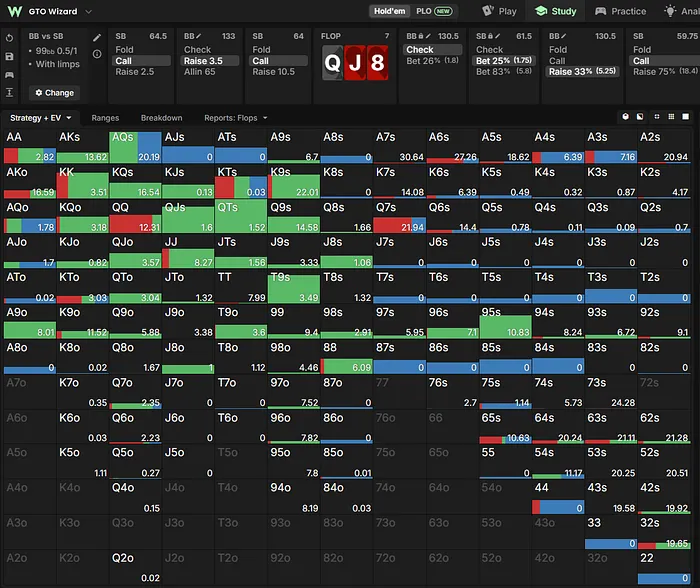The image size is (700, 588).
Task: Select Raise 75% in SB 59.75 node
Action: click(665, 71)
